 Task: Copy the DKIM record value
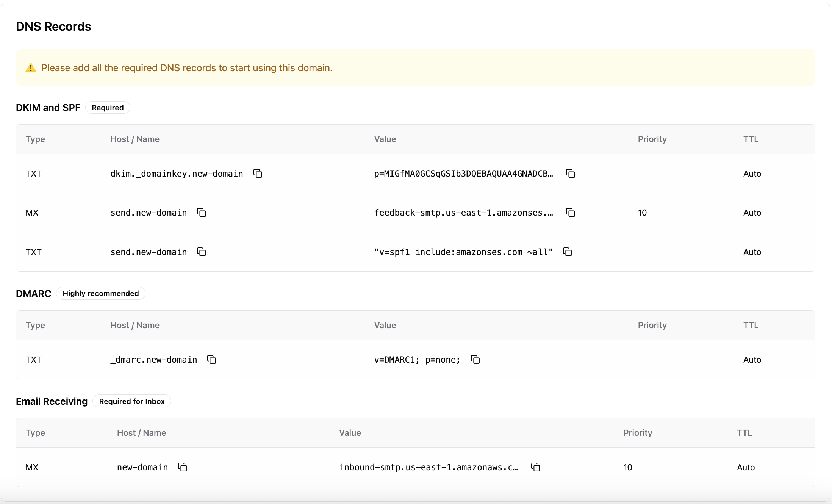coord(571,174)
